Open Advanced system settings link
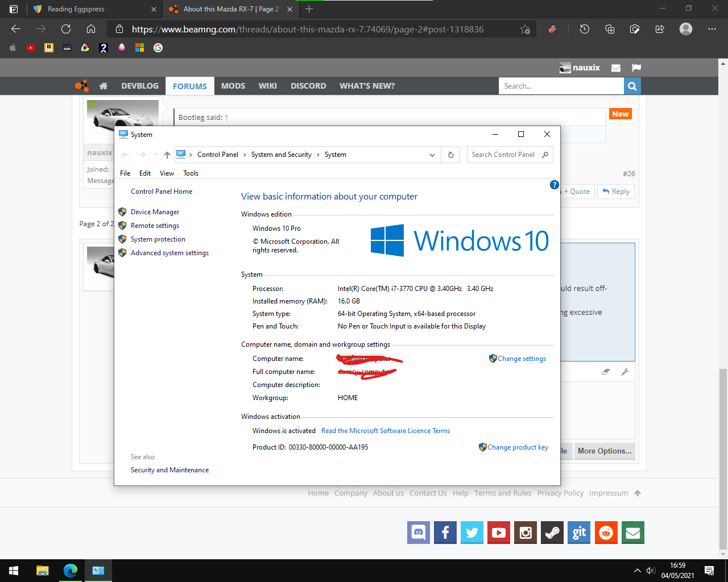 click(x=169, y=253)
